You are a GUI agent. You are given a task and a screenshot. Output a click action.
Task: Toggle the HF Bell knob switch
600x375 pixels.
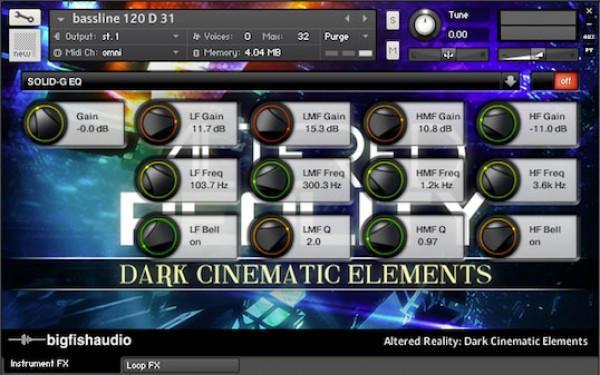coord(498,236)
